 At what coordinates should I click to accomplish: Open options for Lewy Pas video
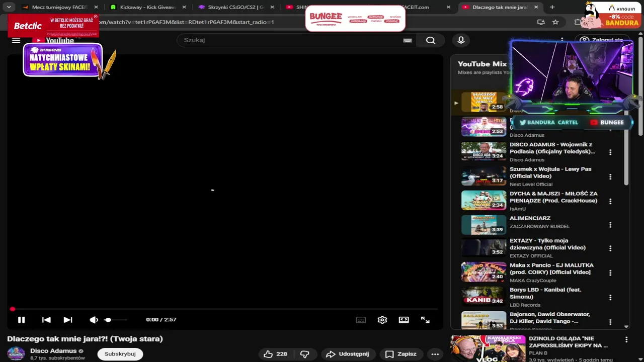coord(610,176)
